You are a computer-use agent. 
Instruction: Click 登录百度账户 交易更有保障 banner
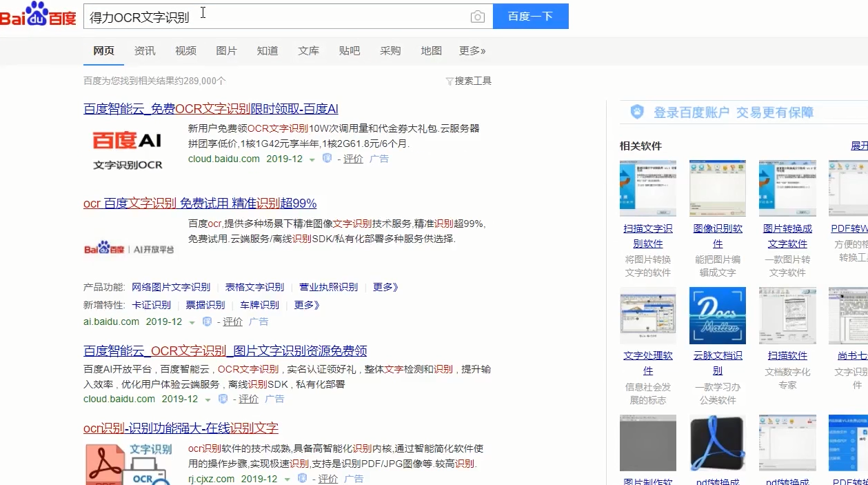[734, 112]
